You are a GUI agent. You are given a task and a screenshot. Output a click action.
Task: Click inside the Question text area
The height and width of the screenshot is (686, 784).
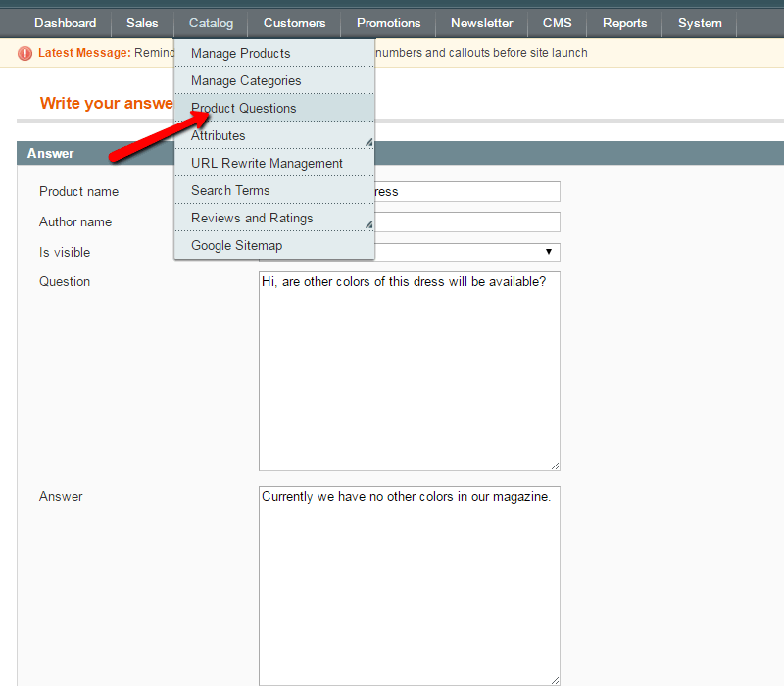point(409,372)
